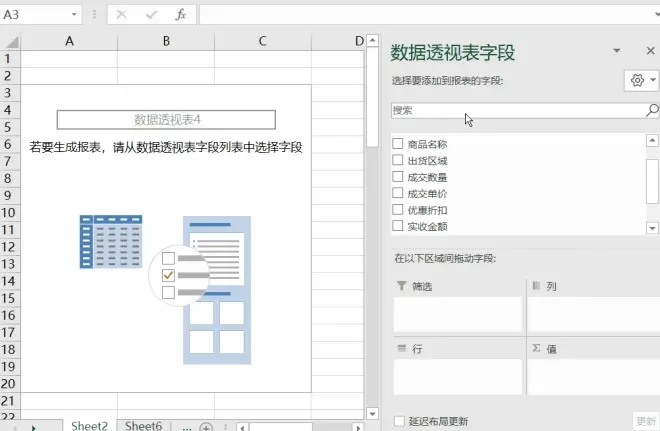Click the worksheet vertical scroll down arrow
The width and height of the screenshot is (660, 431).
click(373, 414)
